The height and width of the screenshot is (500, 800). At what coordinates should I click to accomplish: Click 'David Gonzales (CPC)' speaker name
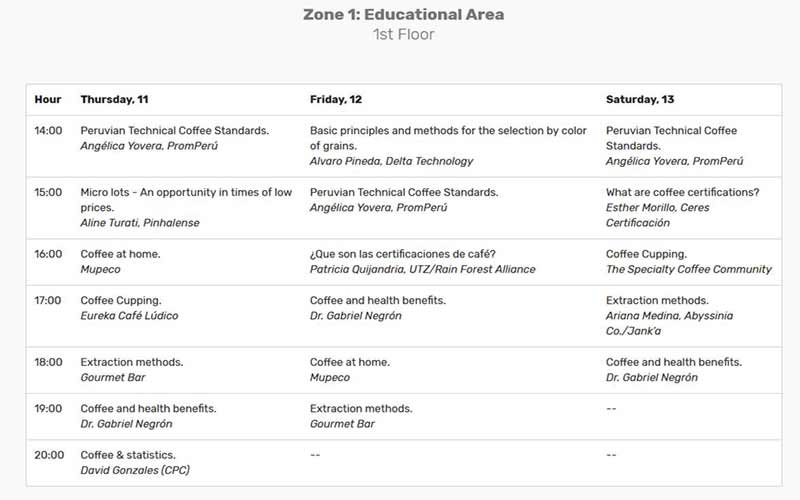pyautogui.click(x=135, y=470)
